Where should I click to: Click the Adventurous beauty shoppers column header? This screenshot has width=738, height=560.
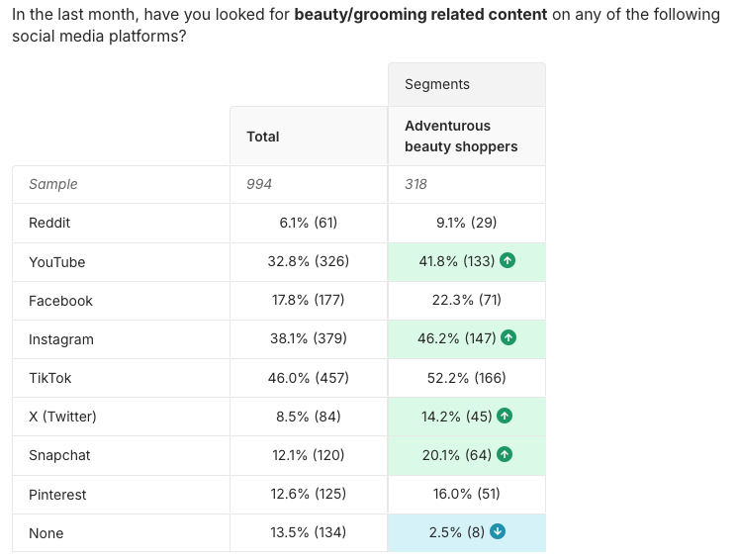461,137
